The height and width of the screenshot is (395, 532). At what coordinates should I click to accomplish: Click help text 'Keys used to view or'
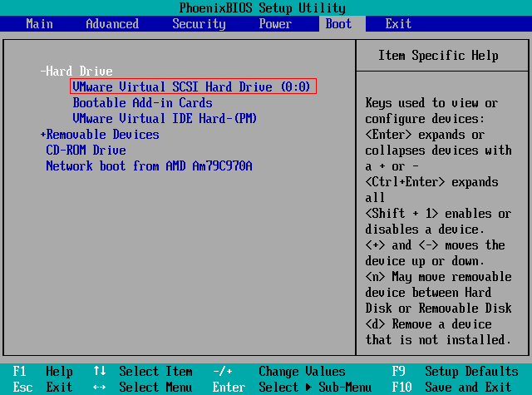point(431,102)
